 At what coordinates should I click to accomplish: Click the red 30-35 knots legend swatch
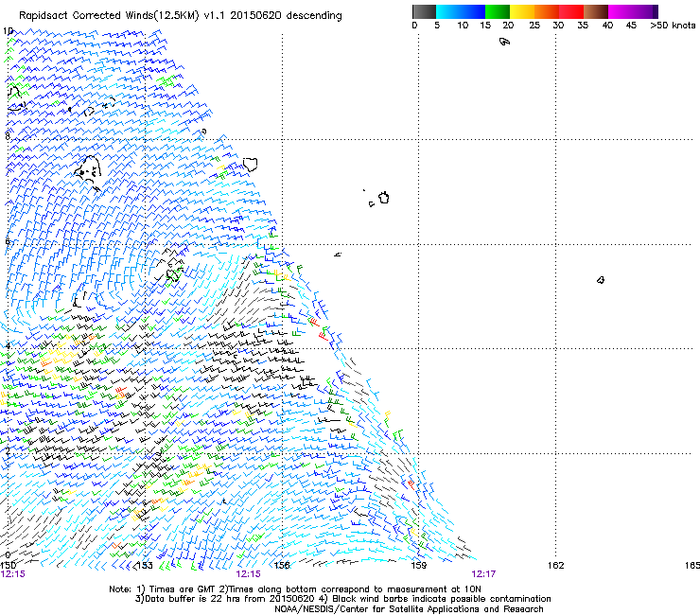click(571, 11)
